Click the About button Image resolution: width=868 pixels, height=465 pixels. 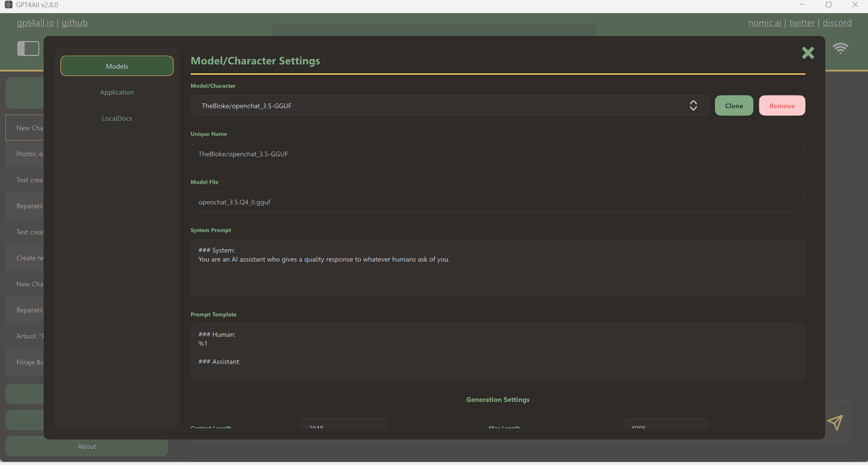[x=87, y=446]
